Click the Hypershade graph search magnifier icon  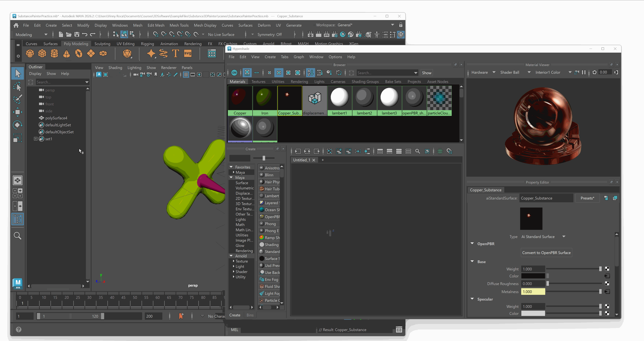click(x=418, y=151)
